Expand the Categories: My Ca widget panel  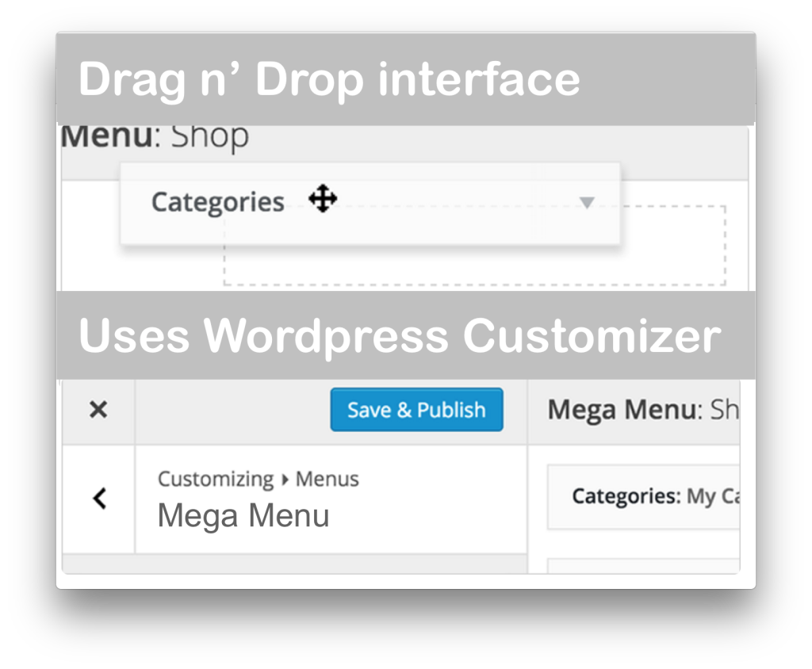[642, 497]
